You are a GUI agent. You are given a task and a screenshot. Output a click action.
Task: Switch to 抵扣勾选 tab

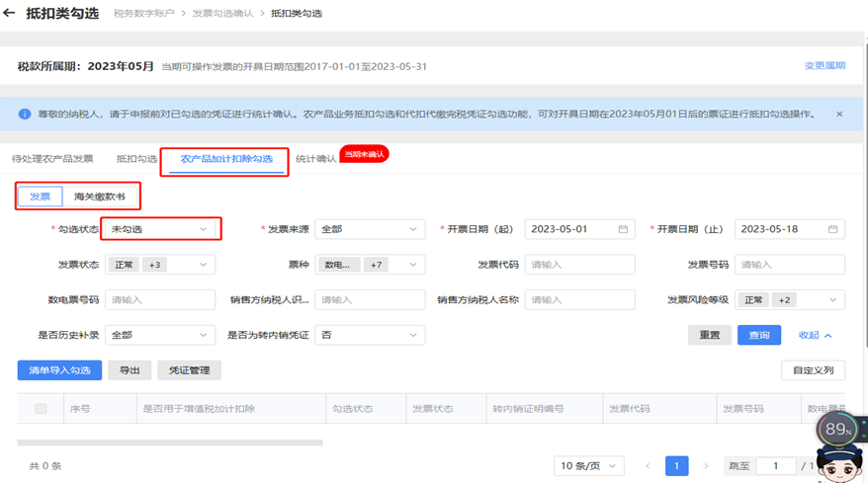tap(136, 159)
